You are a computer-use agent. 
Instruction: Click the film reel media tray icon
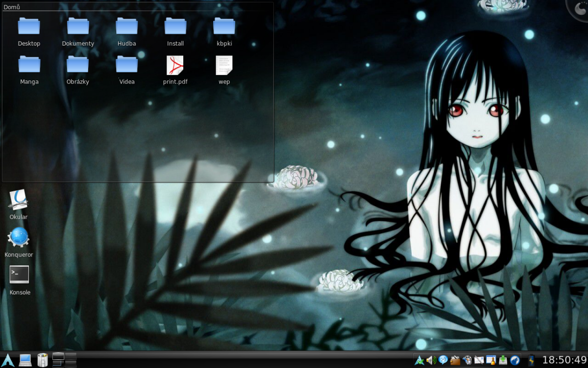467,360
